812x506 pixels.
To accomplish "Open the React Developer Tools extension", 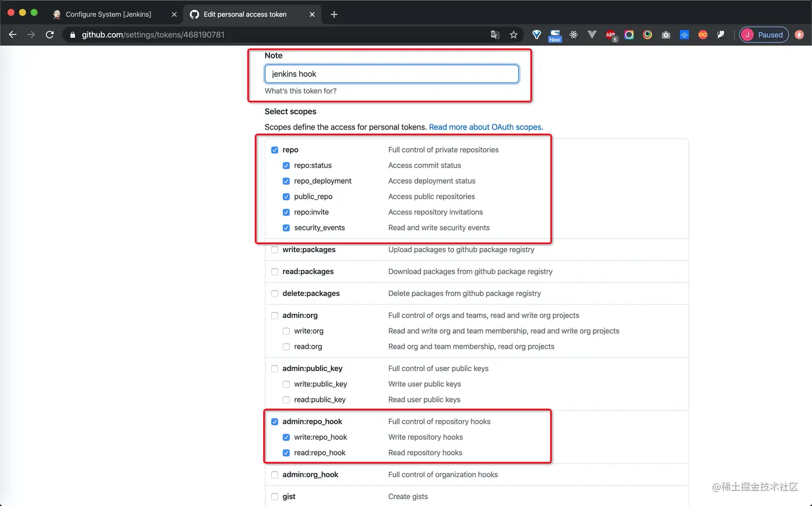I will click(x=574, y=34).
